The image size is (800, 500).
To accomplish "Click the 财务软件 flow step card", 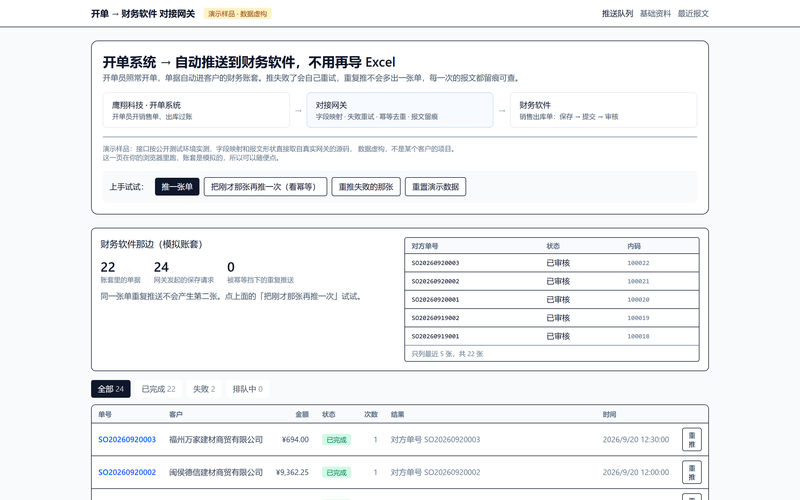I will (604, 110).
